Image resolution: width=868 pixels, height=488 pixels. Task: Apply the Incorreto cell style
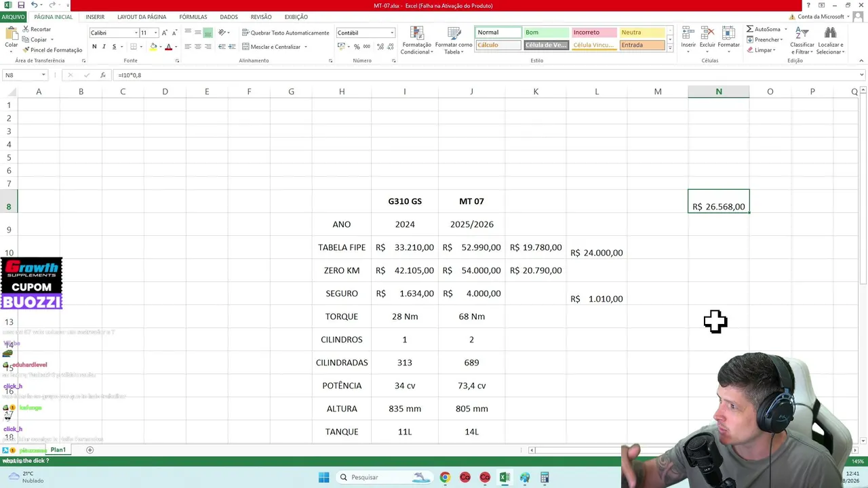pos(594,33)
